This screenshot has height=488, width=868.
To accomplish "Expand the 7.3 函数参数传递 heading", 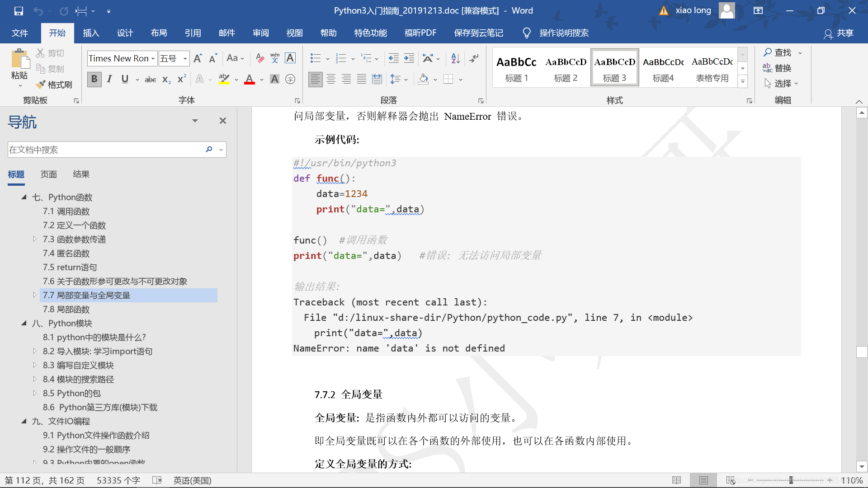I will [x=35, y=239].
